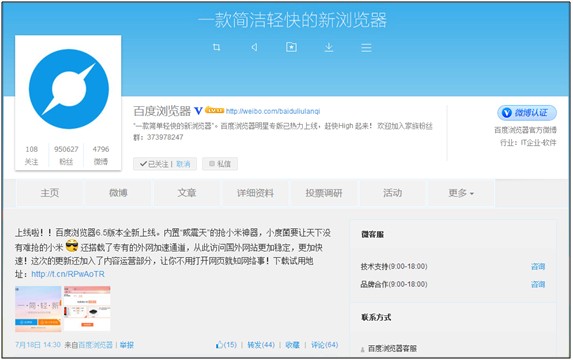Click the 微博认证 verification button

pos(527,113)
